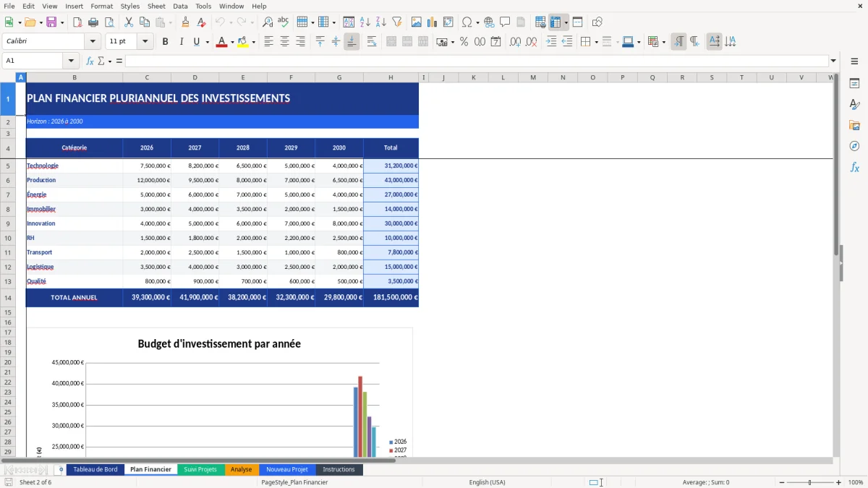This screenshot has width=868, height=488.
Task: Switch to the Tableau de Bord sheet
Action: pos(95,468)
